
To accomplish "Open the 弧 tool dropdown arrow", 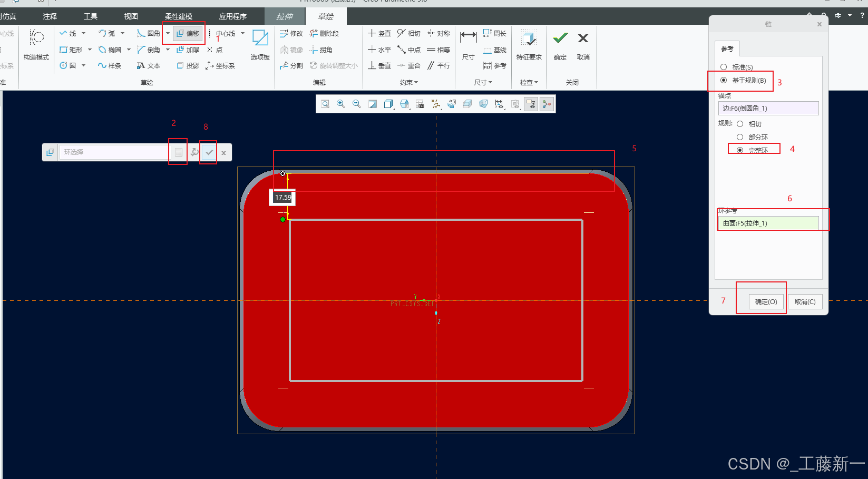I will coord(122,33).
